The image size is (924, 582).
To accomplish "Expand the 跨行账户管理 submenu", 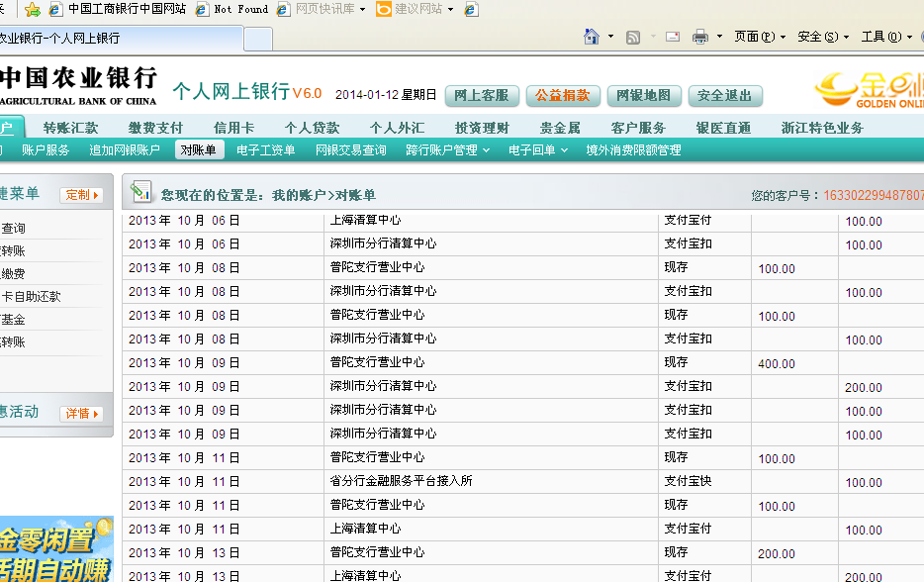I will click(x=447, y=150).
